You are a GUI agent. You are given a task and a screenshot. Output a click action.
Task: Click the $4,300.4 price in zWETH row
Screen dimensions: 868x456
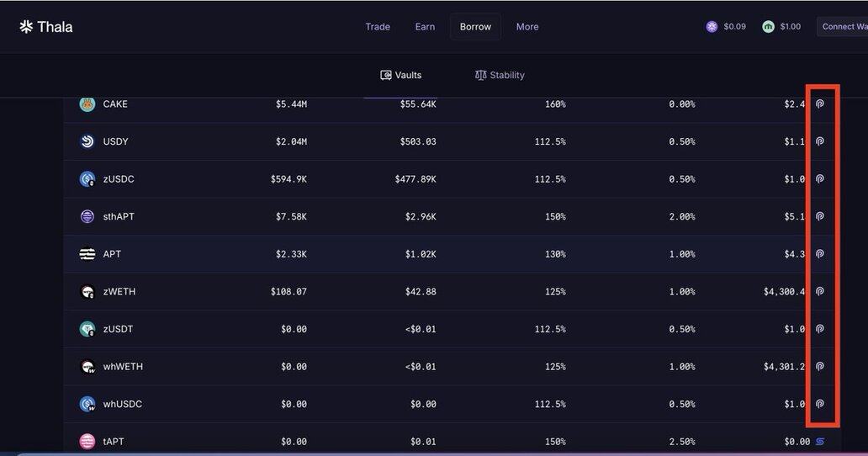point(785,292)
